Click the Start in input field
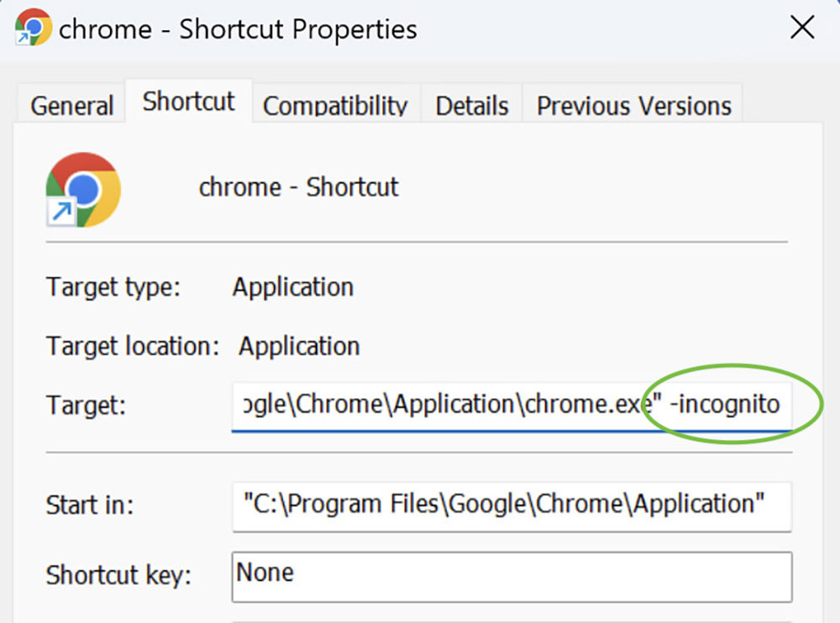Viewport: 840px width, 623px height. [512, 506]
